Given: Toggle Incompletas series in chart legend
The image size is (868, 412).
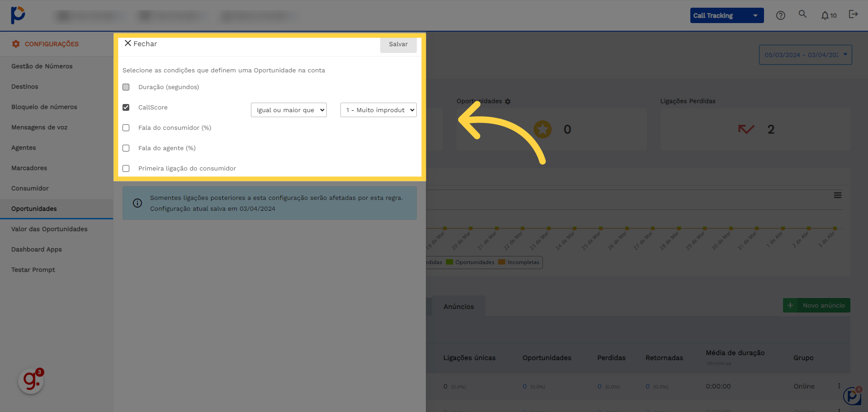Looking at the screenshot, I should coord(519,262).
